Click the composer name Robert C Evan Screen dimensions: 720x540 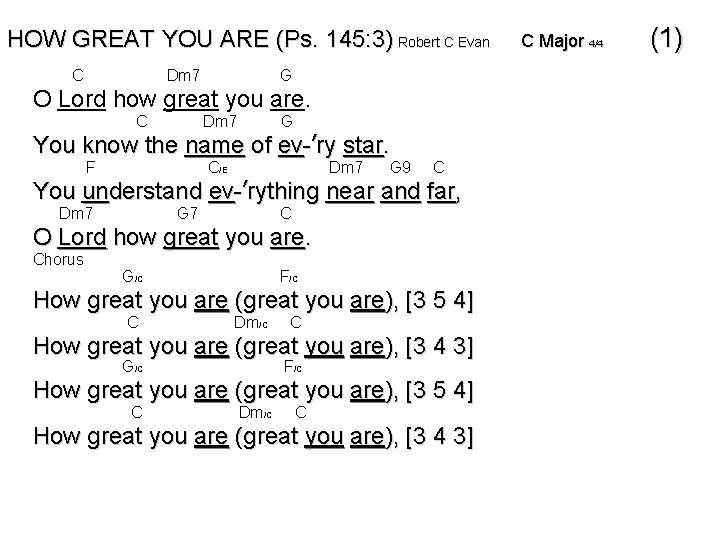[x=443, y=43]
